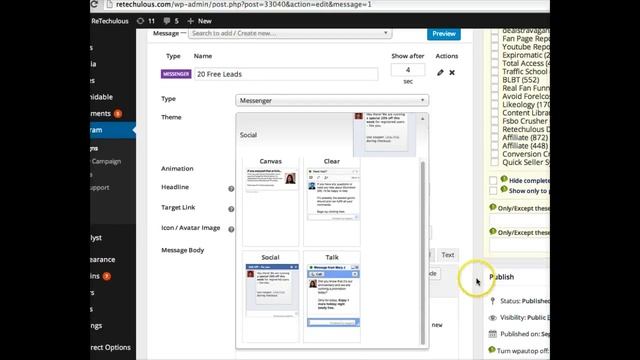Click the page icon beside the URL
The image size is (640, 360).
coord(109,4)
